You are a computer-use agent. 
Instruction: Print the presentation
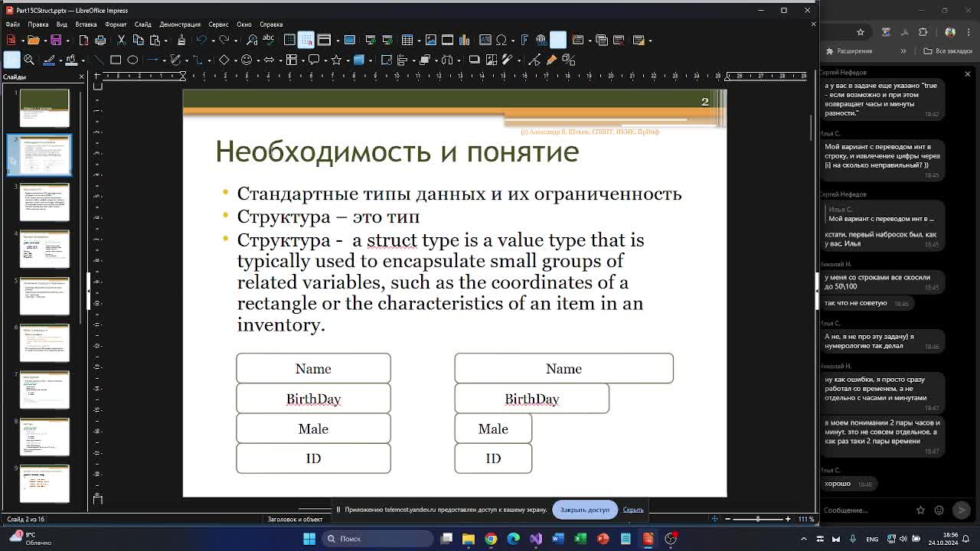[100, 40]
